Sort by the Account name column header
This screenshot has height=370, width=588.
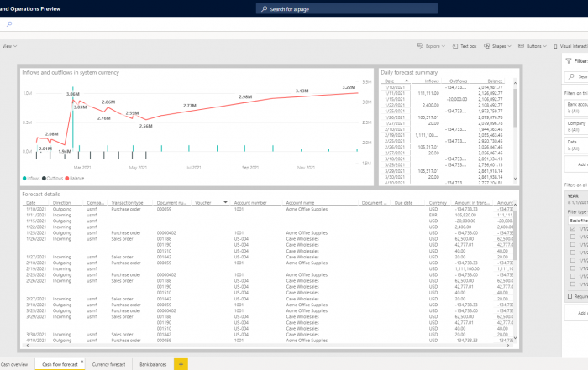pos(300,202)
